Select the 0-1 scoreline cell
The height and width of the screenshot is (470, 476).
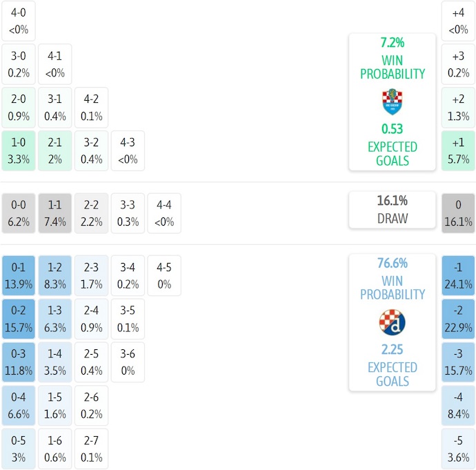[19, 275]
